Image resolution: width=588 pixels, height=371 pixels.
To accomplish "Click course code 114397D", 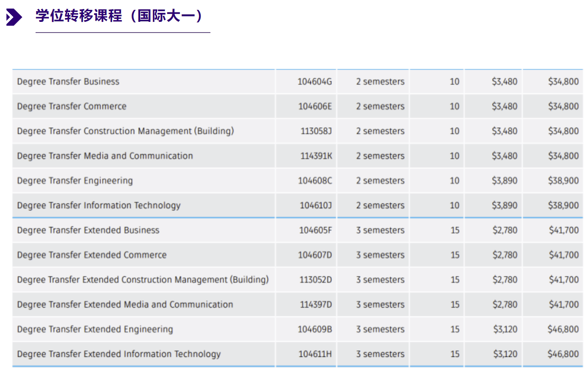I will (x=315, y=305).
